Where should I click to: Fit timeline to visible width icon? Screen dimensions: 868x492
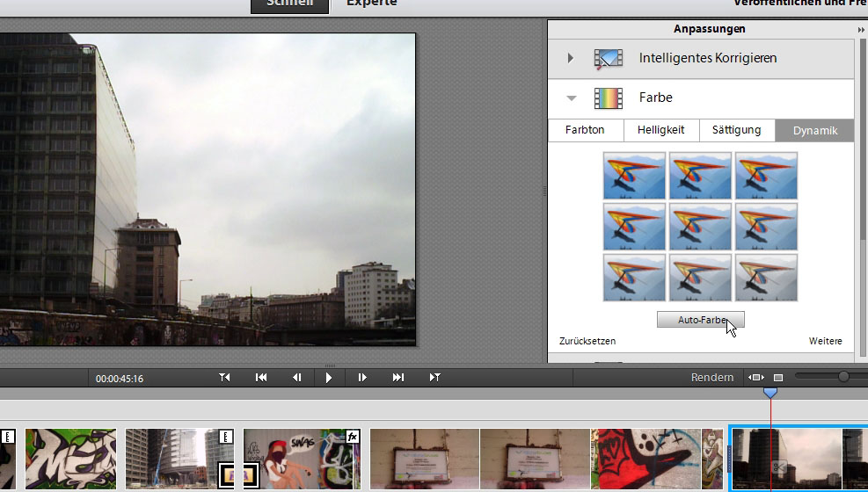tap(756, 378)
